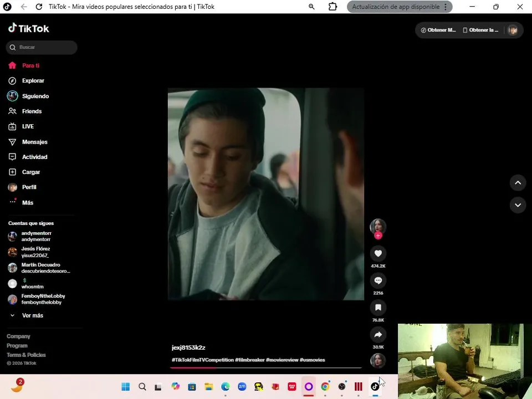Open #moviereview hashtag
The height and width of the screenshot is (399, 532).
point(282,360)
